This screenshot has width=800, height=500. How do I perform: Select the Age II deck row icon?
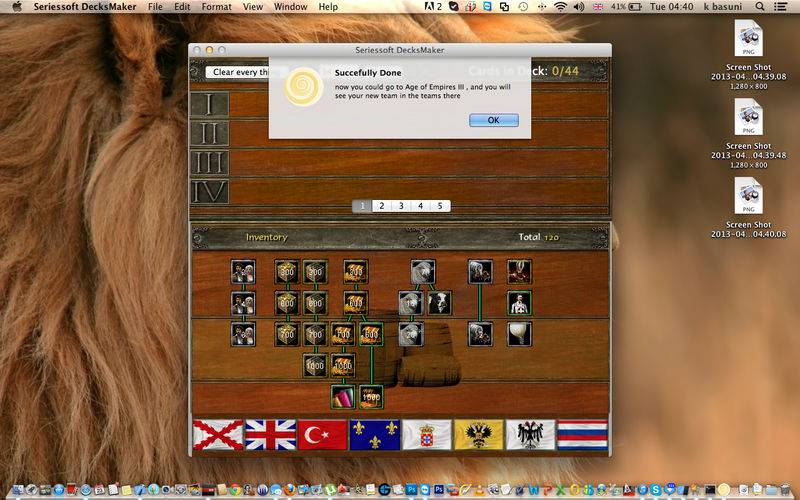209,134
